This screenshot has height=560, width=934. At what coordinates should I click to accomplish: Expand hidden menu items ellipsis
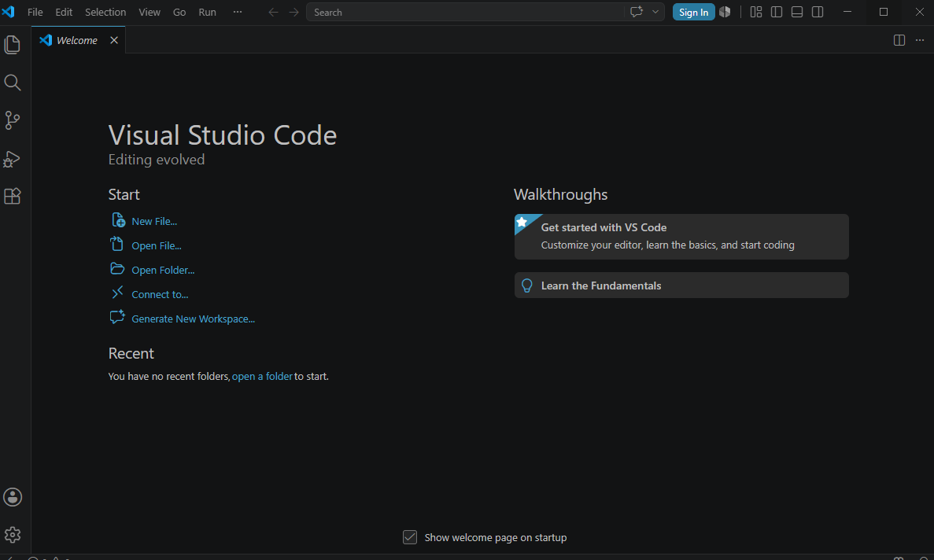238,12
